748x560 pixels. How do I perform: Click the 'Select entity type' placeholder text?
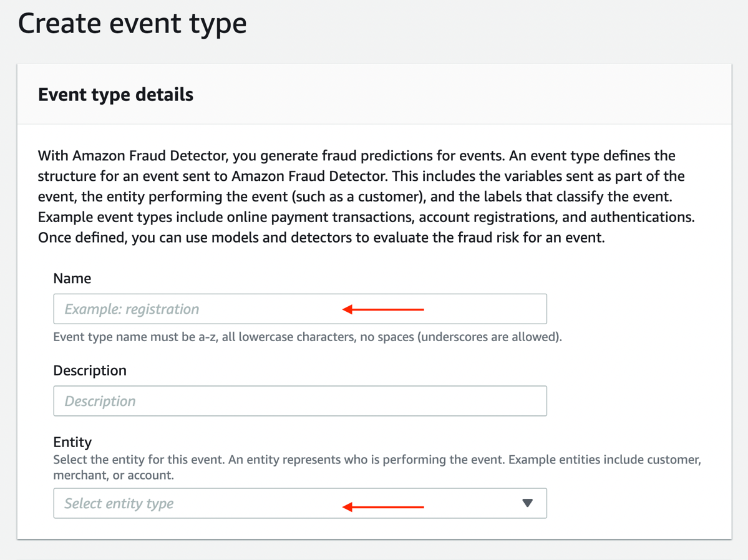tap(119, 503)
